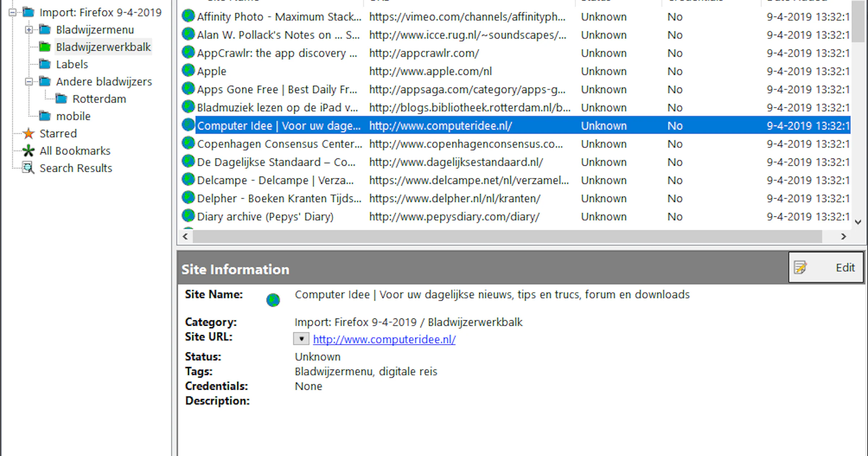Select Bladwijzerwerkbalk in the tree

(x=103, y=47)
